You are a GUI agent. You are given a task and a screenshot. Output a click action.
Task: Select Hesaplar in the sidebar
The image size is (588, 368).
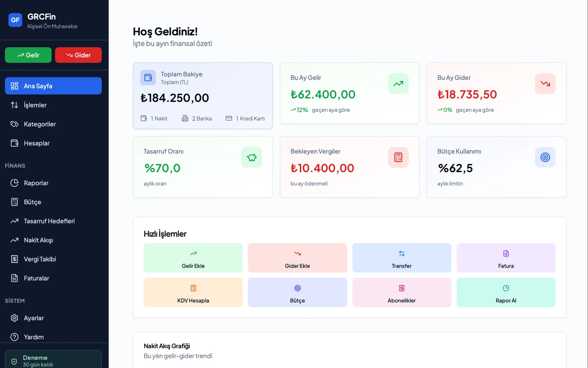(53, 143)
